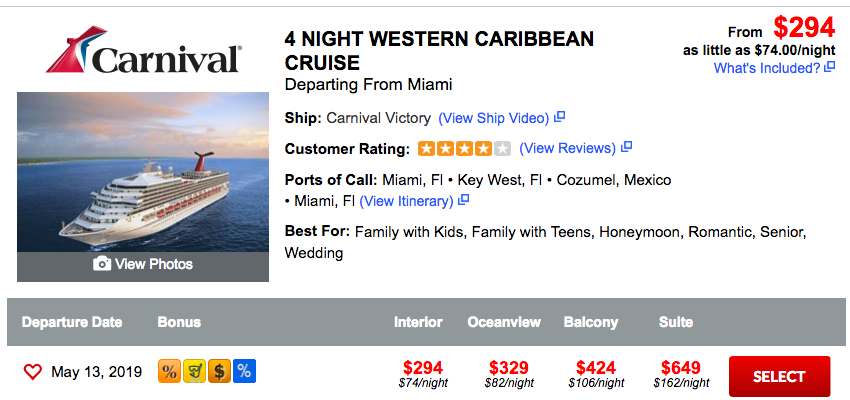Click the blue percent bonus icon
This screenshot has height=400, width=850.
(x=244, y=372)
